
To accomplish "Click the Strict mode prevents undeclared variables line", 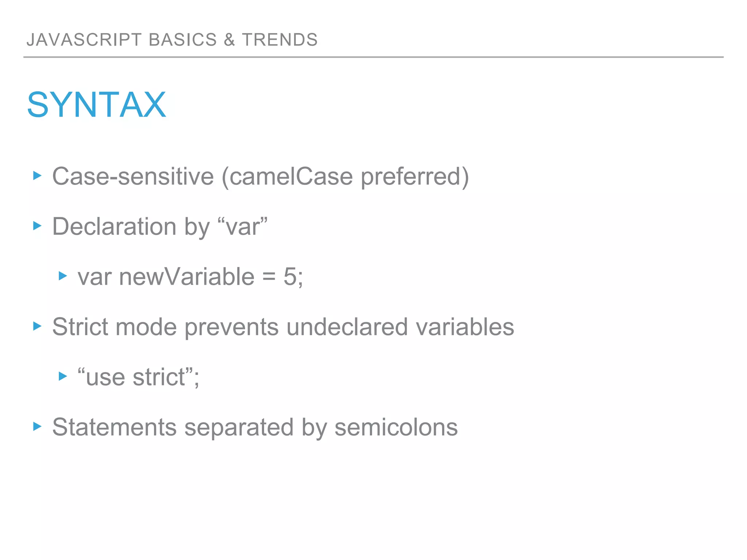I will (283, 327).
